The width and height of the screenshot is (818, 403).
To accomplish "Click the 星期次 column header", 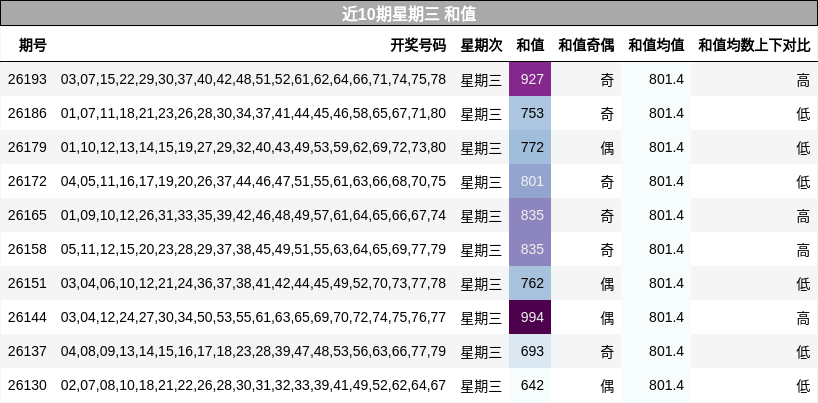I will pos(481,45).
